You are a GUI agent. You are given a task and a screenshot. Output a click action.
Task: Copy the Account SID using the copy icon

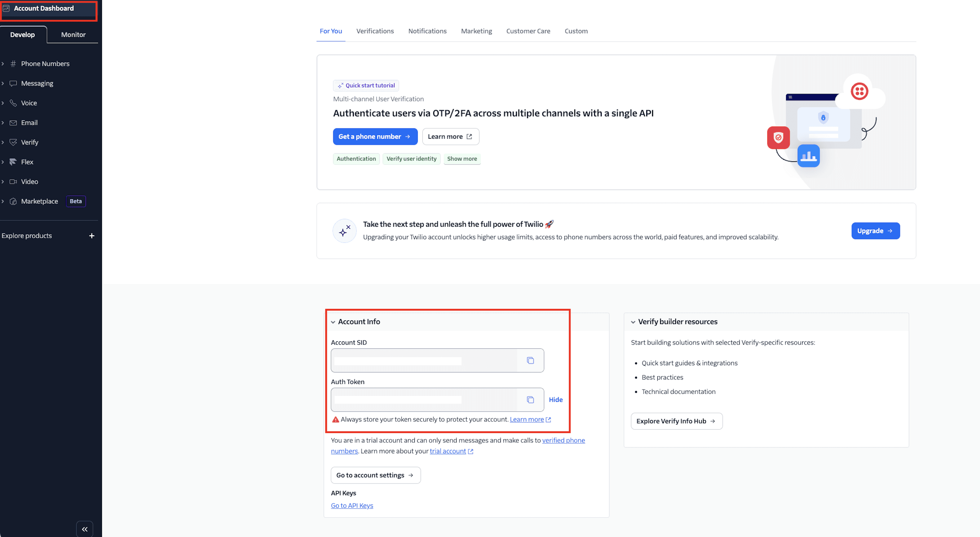pyautogui.click(x=530, y=360)
